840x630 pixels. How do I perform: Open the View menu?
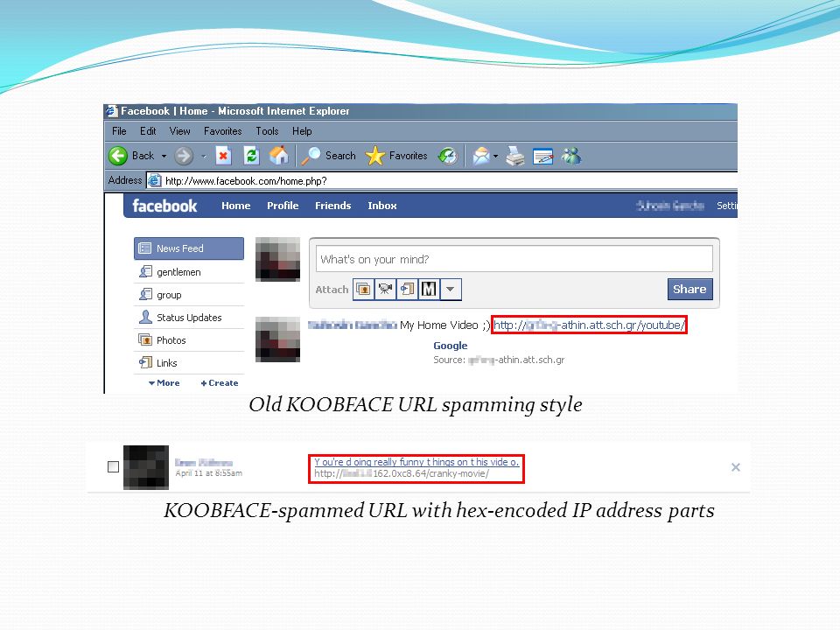pyautogui.click(x=179, y=131)
